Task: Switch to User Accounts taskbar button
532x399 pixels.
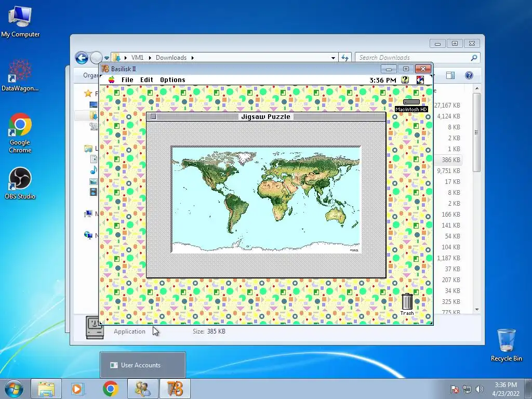Action: pos(143,389)
